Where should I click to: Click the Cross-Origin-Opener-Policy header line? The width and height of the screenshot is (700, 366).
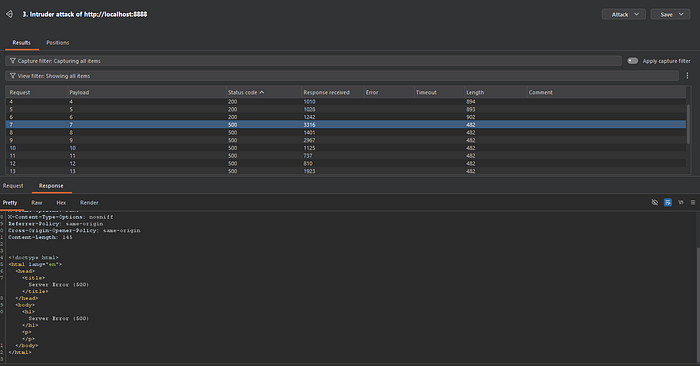tap(74, 230)
